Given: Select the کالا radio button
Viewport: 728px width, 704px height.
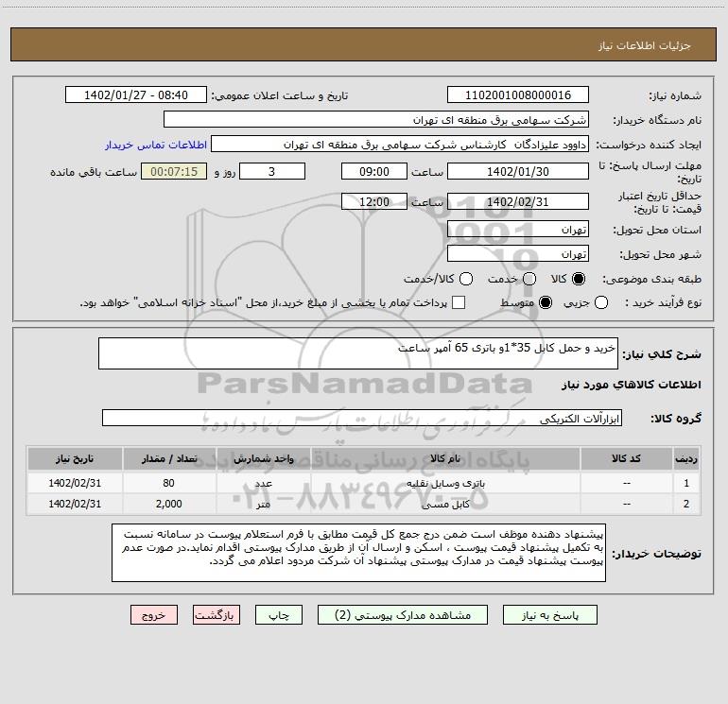Looking at the screenshot, I should 579,279.
